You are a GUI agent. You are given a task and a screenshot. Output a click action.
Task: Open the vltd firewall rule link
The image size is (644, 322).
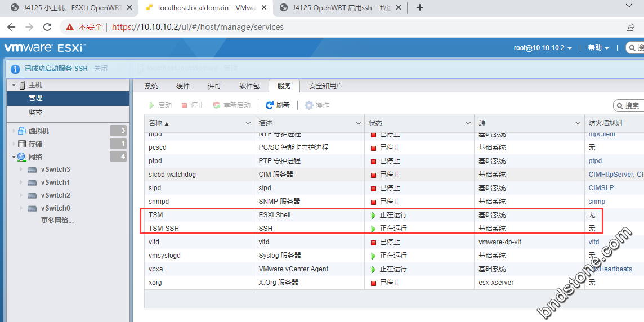pos(594,242)
